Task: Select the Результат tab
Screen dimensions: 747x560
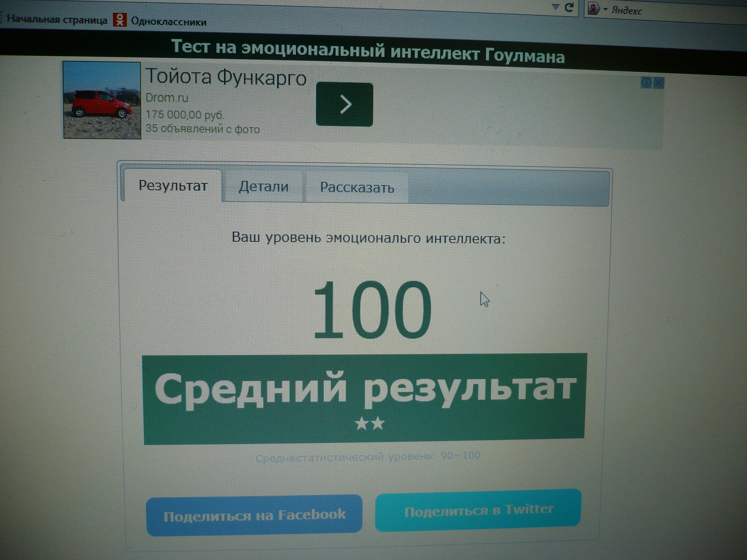Action: click(173, 186)
